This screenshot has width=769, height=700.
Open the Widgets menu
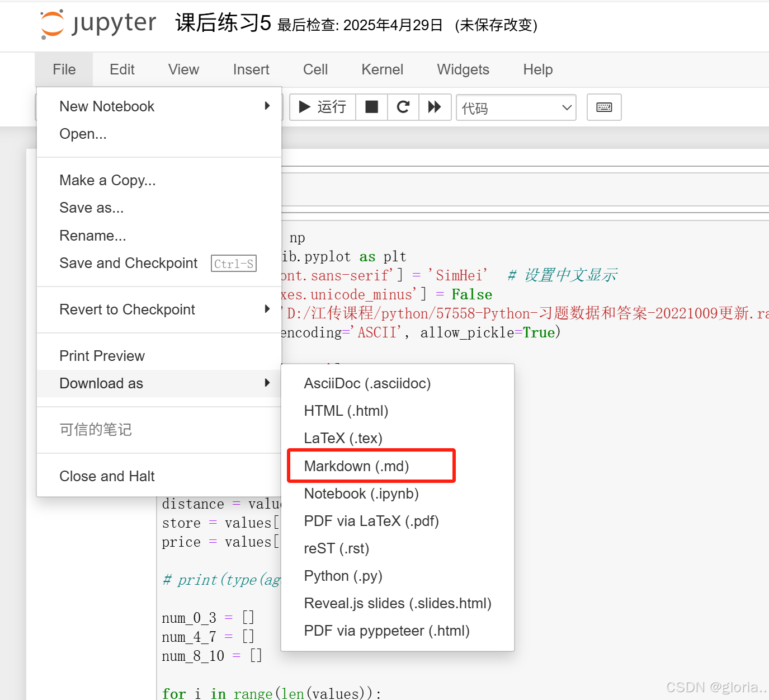(463, 69)
